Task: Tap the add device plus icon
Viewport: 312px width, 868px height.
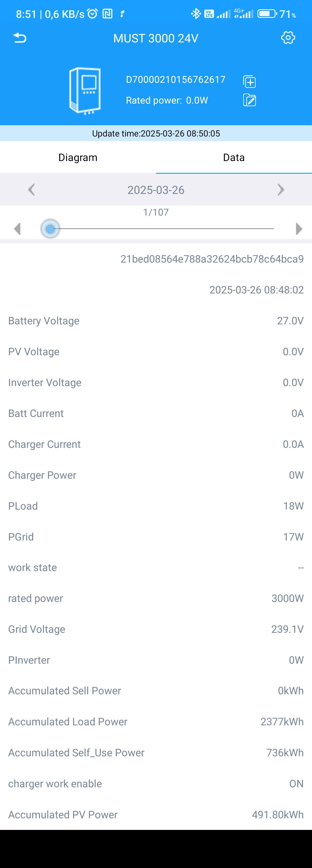Action: point(250,82)
